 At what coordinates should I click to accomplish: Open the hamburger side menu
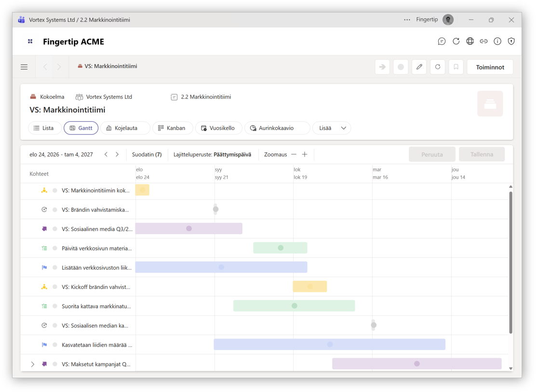pyautogui.click(x=24, y=67)
